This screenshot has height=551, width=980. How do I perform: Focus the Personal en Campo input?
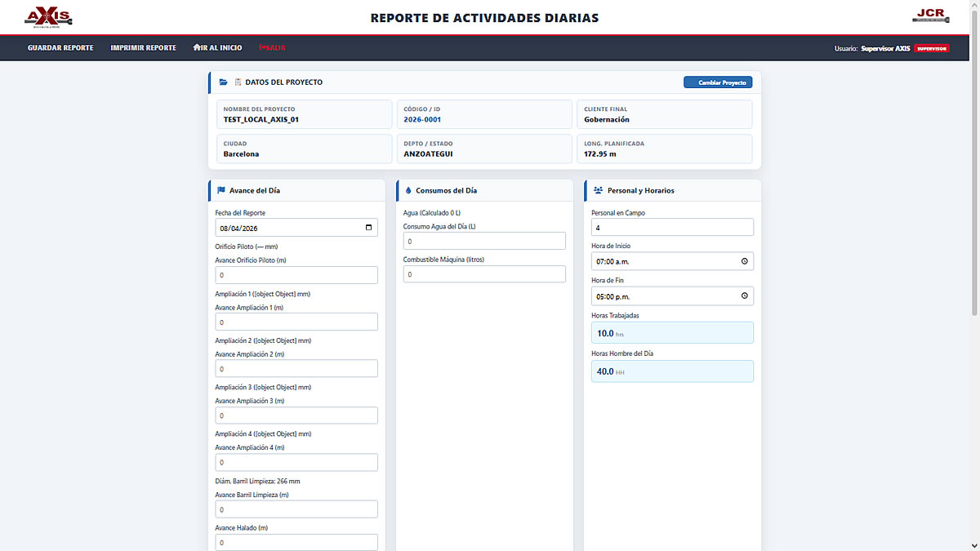(x=672, y=227)
